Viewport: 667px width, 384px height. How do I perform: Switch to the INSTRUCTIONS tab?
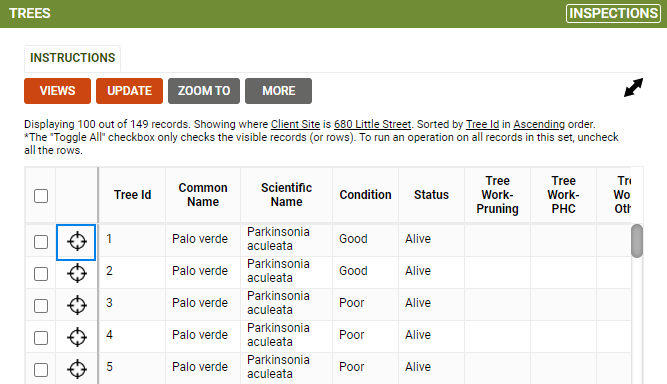coord(72,58)
